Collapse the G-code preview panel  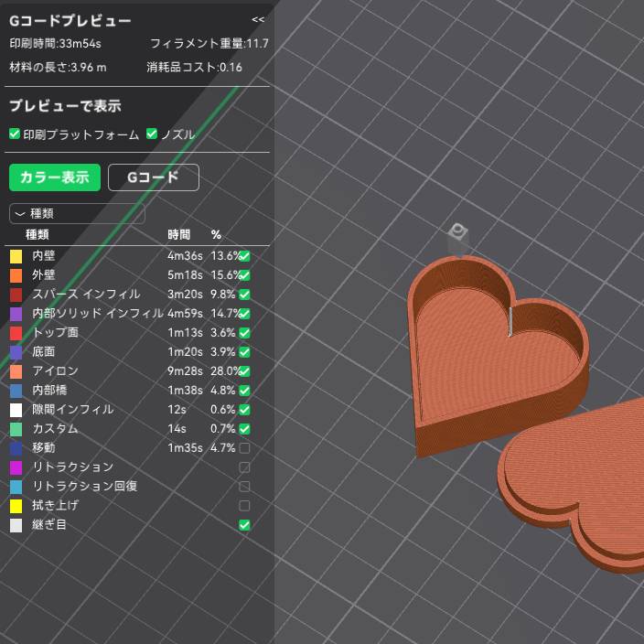point(258,19)
